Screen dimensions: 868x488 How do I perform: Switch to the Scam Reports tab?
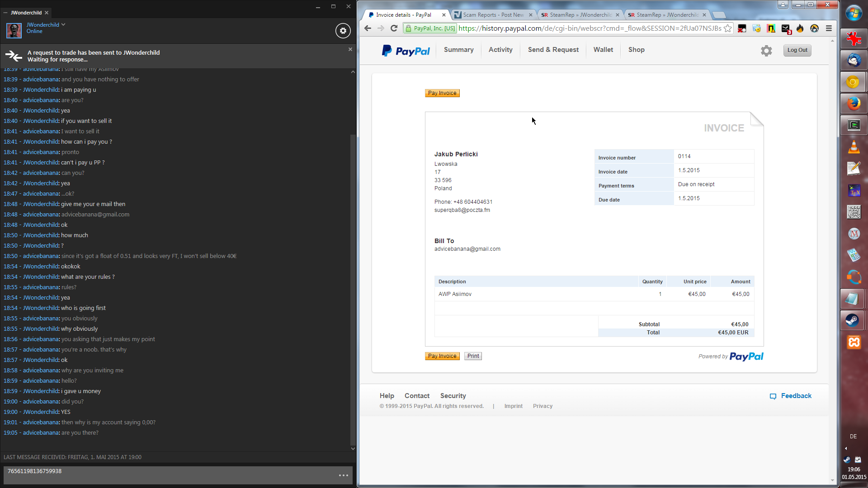coord(493,15)
